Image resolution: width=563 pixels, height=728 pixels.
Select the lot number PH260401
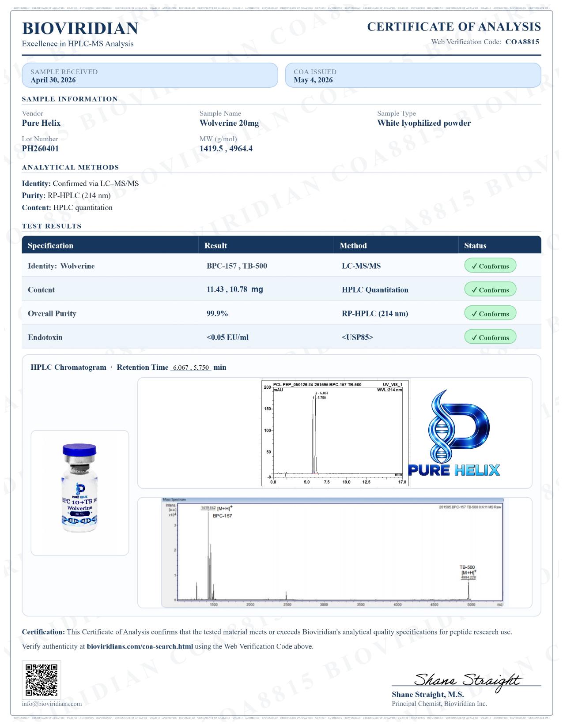tap(40, 149)
